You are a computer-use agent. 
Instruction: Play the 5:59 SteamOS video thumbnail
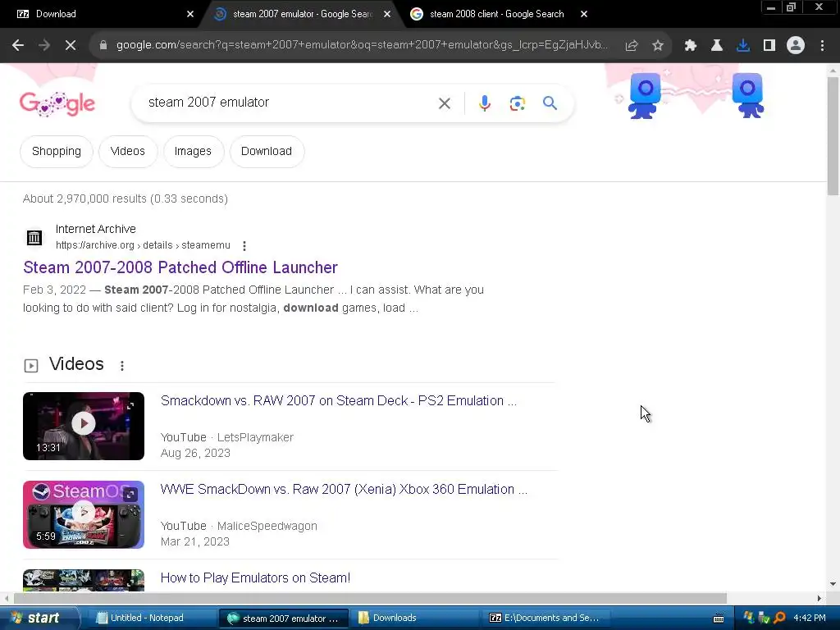pyautogui.click(x=84, y=514)
